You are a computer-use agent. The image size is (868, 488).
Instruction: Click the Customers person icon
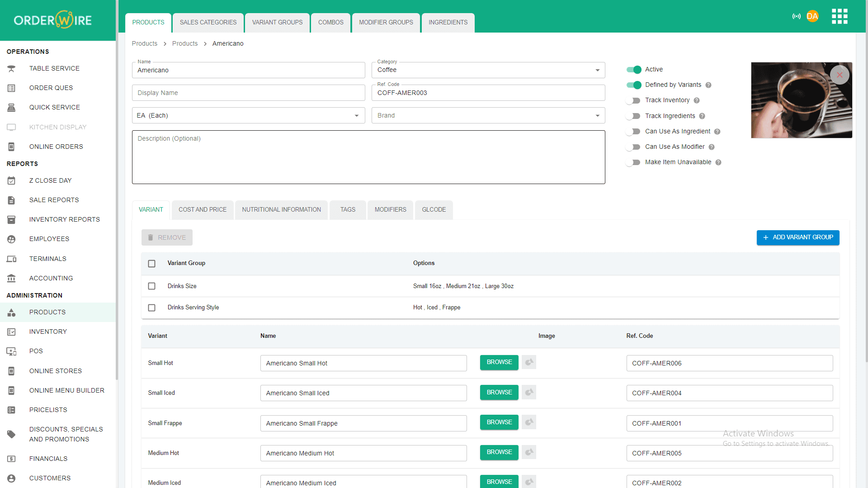(x=11, y=478)
